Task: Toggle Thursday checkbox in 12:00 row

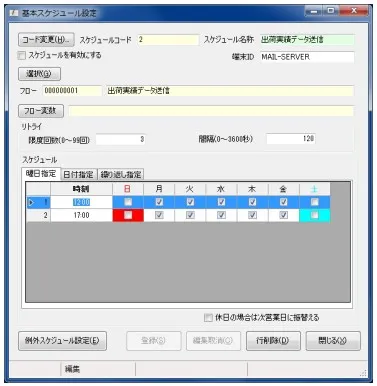Action: coord(252,202)
